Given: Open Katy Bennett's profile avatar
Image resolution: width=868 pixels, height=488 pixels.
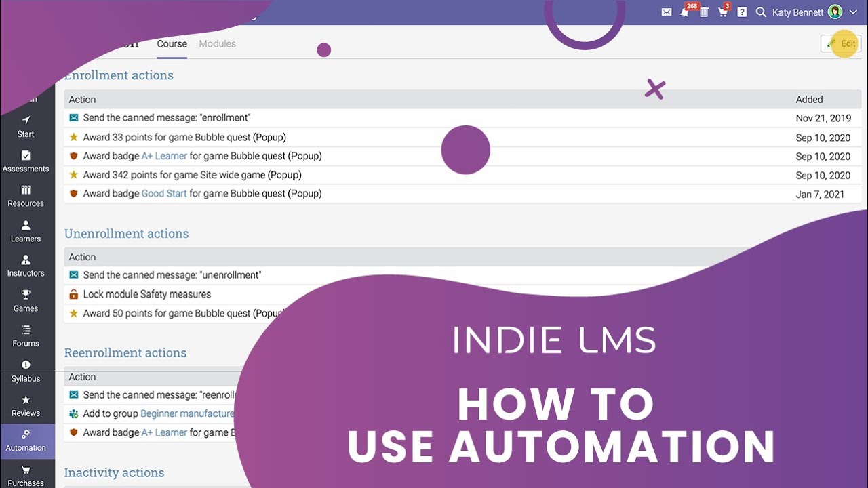Looking at the screenshot, I should tap(835, 12).
